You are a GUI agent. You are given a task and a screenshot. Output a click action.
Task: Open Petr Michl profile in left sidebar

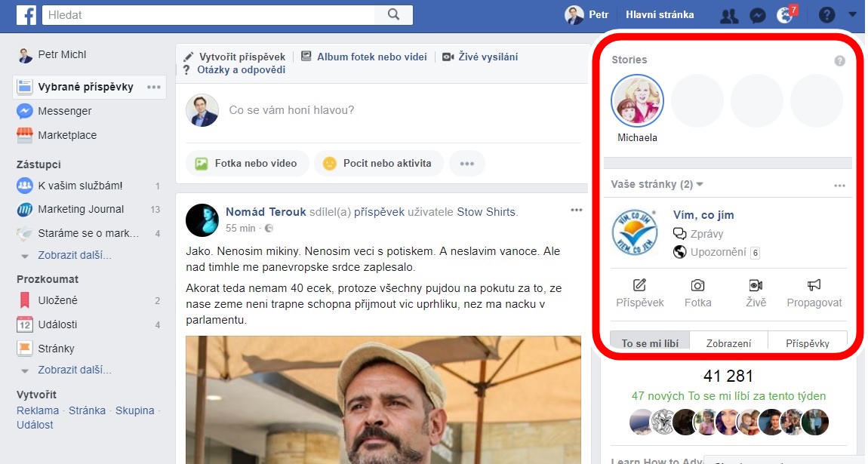coord(52,55)
